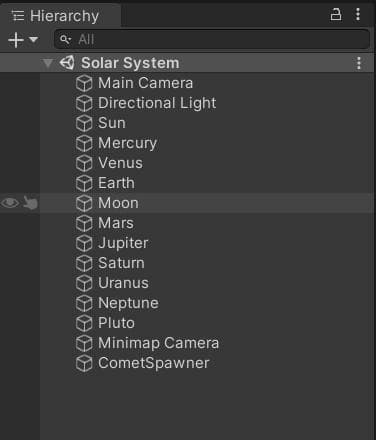Click the cube icon for Neptune
This screenshot has height=440, width=376.
pos(84,303)
